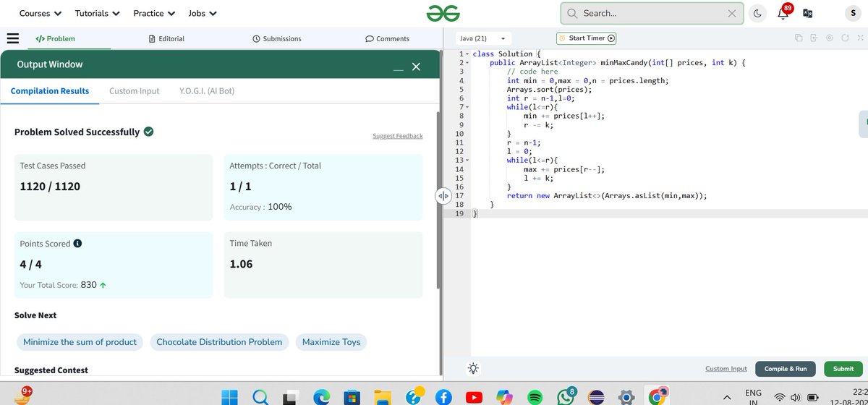Expand the Practice dropdown menu
The image size is (868, 405).
(155, 13)
